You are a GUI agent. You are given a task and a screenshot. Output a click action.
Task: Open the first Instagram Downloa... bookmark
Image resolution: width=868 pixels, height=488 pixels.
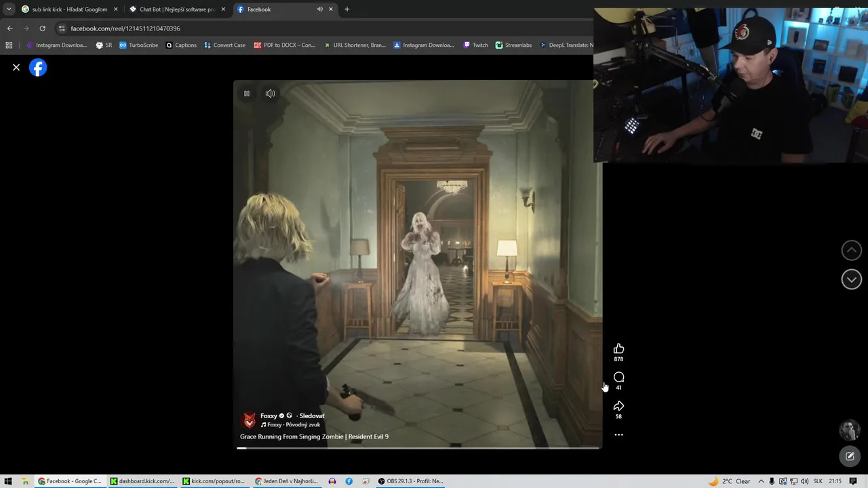click(56, 45)
